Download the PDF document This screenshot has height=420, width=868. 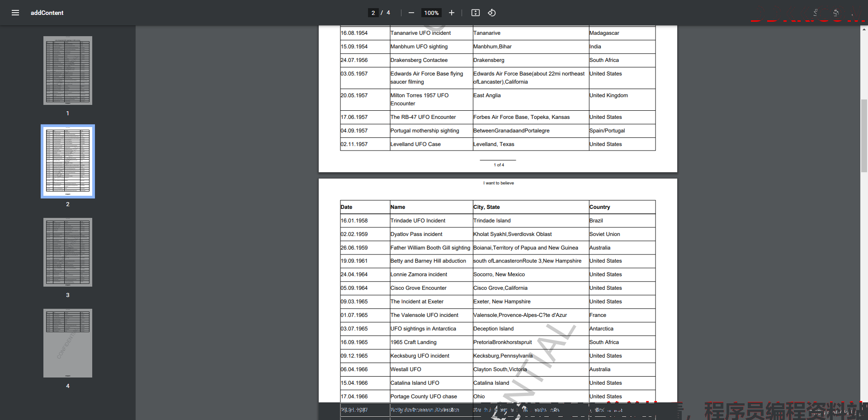click(816, 13)
